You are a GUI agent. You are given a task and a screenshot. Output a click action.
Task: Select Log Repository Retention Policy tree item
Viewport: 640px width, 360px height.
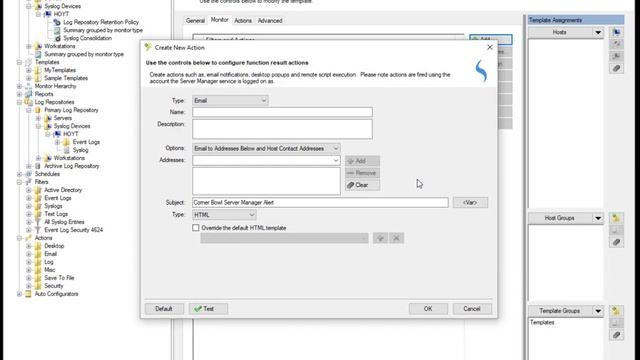(101, 22)
